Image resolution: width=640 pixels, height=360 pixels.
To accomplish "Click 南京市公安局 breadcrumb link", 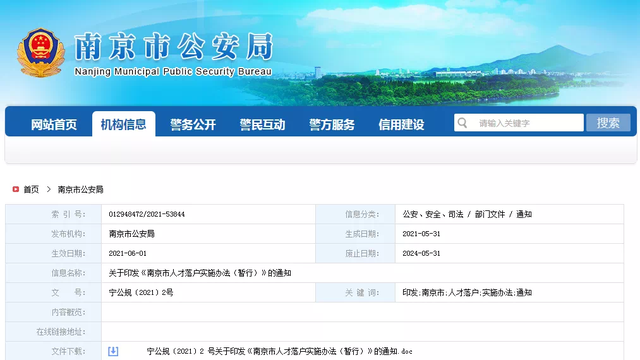I will 80,189.
